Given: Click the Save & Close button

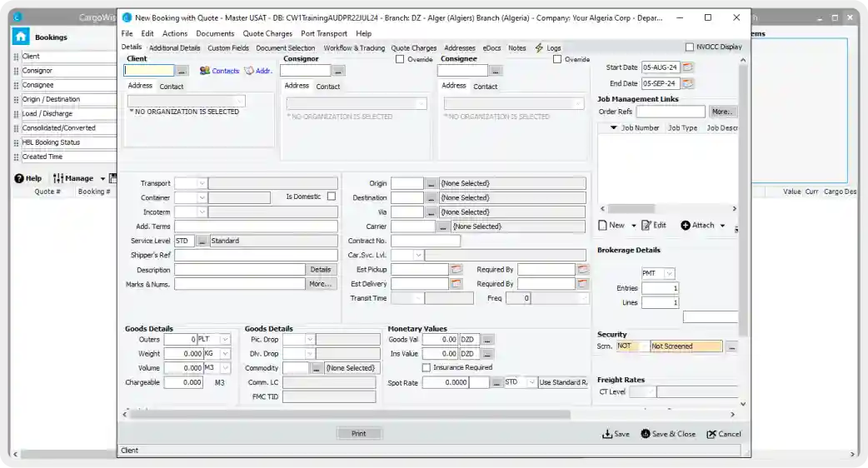Looking at the screenshot, I should pos(668,434).
